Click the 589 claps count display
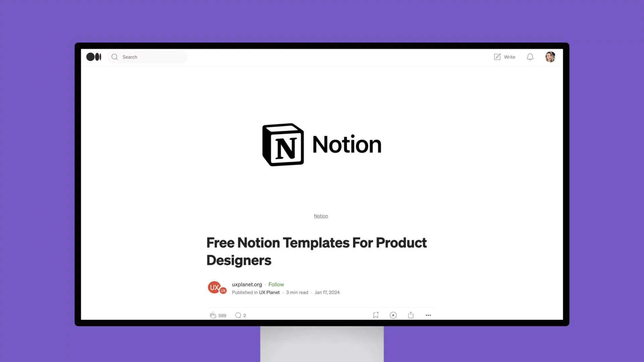The height and width of the screenshot is (362, 644). click(222, 315)
